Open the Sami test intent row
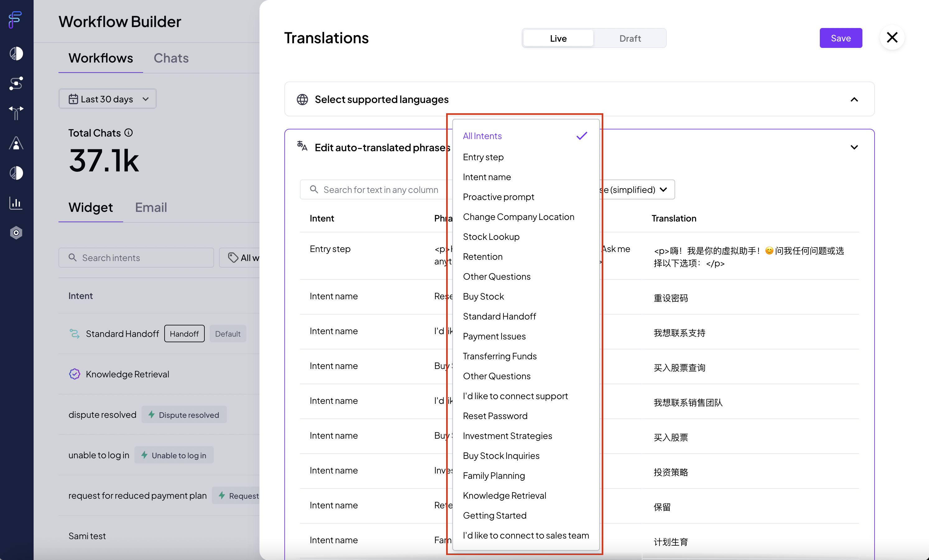This screenshot has height=560, width=929. (x=87, y=536)
